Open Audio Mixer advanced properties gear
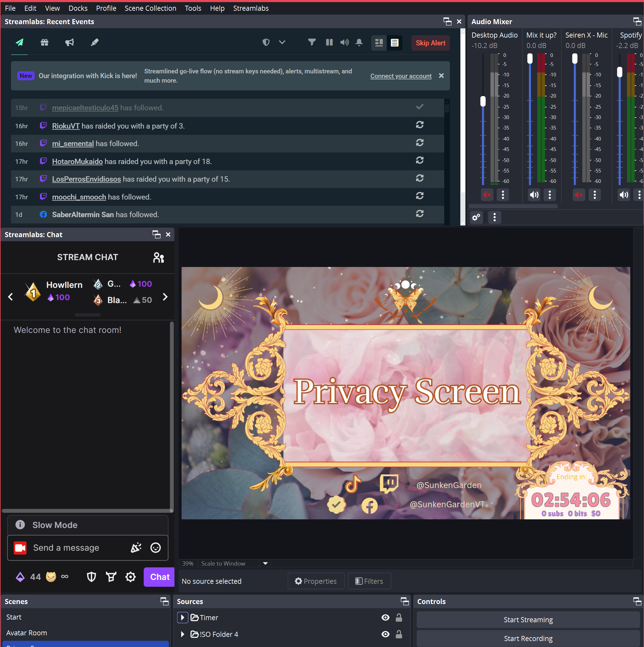 click(x=476, y=217)
